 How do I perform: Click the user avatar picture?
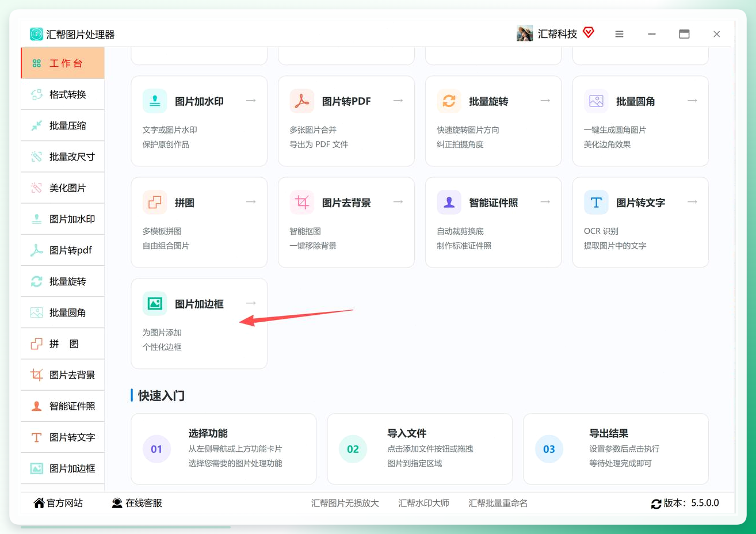click(x=525, y=33)
